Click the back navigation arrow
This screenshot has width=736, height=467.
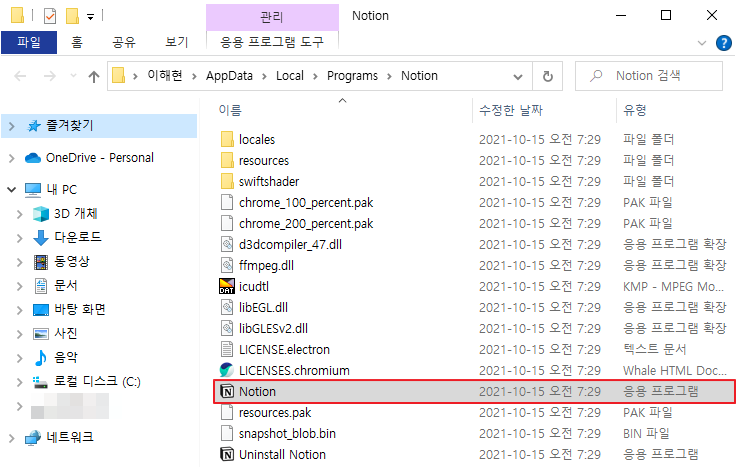click(20, 76)
